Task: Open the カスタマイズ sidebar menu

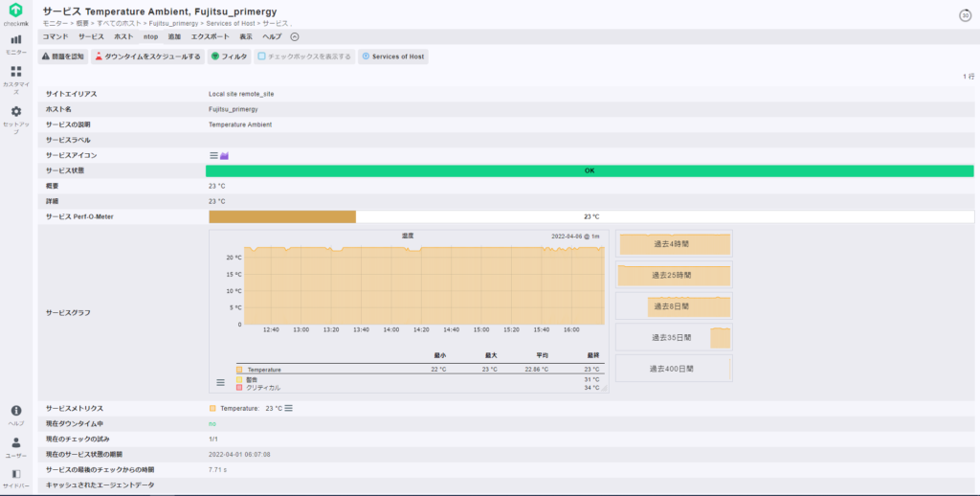Action: pos(16,79)
